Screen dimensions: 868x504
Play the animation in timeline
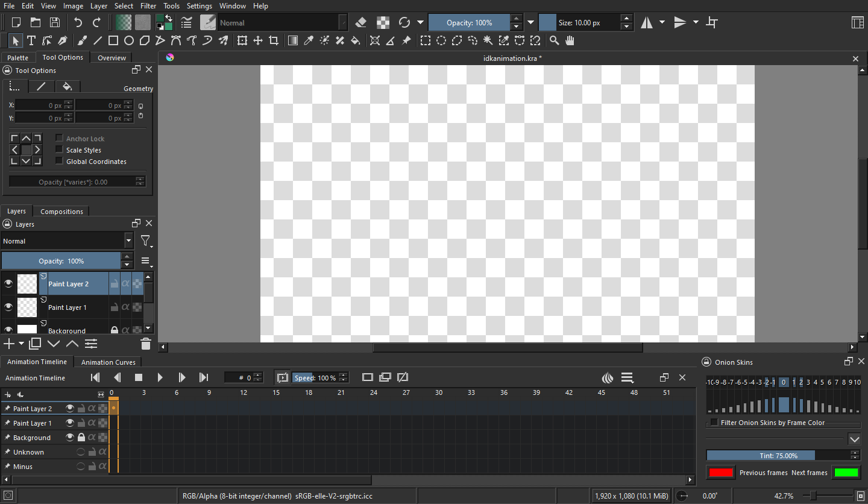(160, 377)
